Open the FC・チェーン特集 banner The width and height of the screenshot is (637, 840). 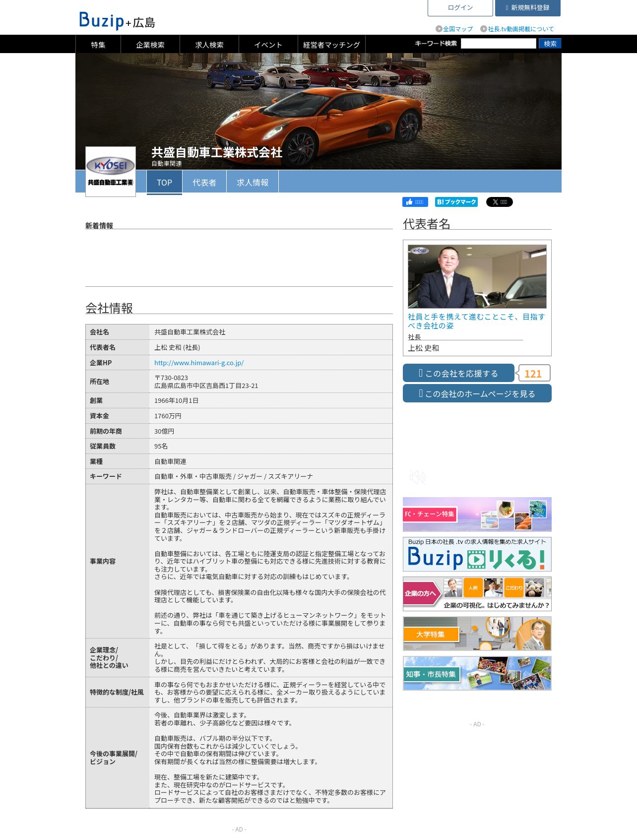coord(477,515)
